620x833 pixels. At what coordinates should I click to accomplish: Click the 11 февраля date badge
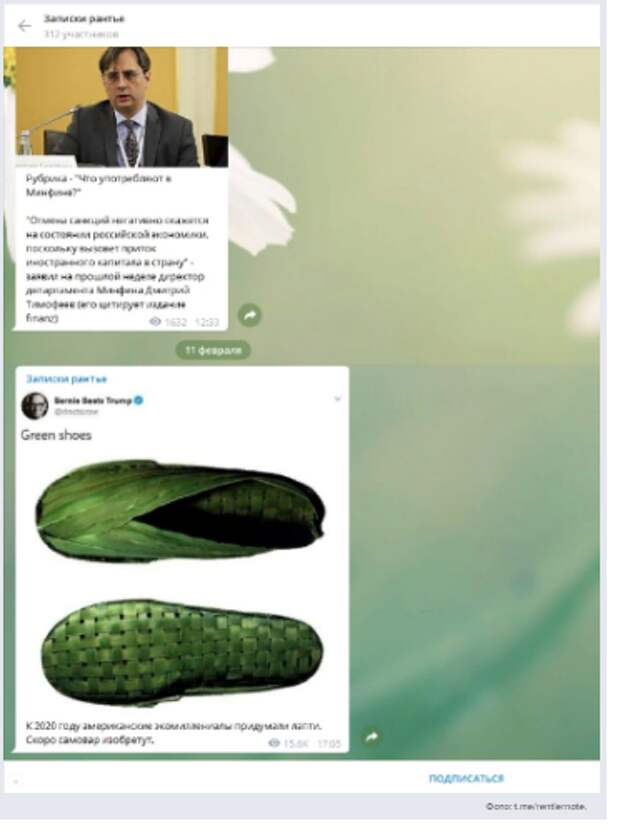[213, 350]
